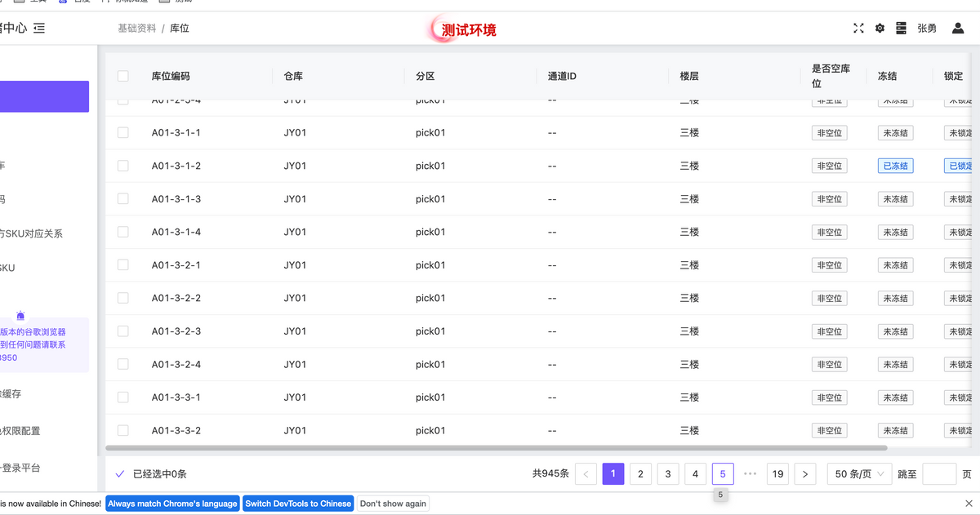Select all rows with the header checkbox
980x515 pixels.
123,76
